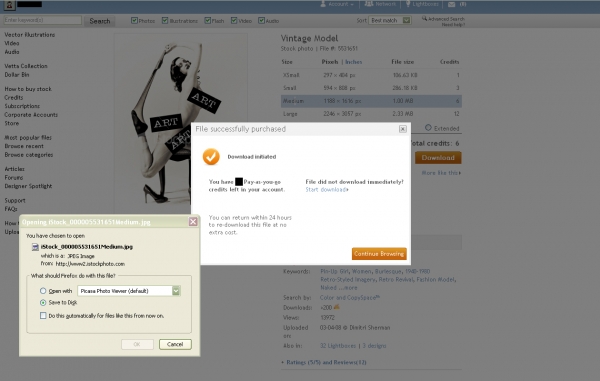This screenshot has width=600, height=381.
Task: Select the Open with radio button
Action: point(43,291)
